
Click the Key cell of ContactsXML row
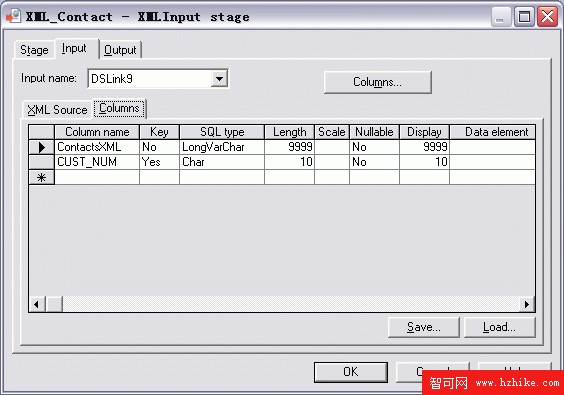159,147
